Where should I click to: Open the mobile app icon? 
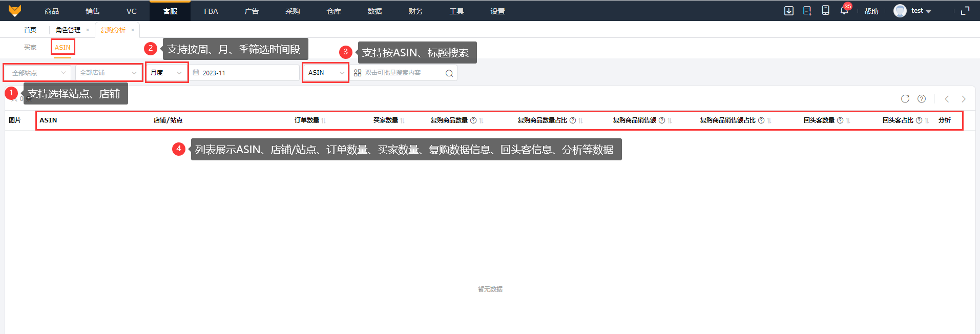(826, 10)
